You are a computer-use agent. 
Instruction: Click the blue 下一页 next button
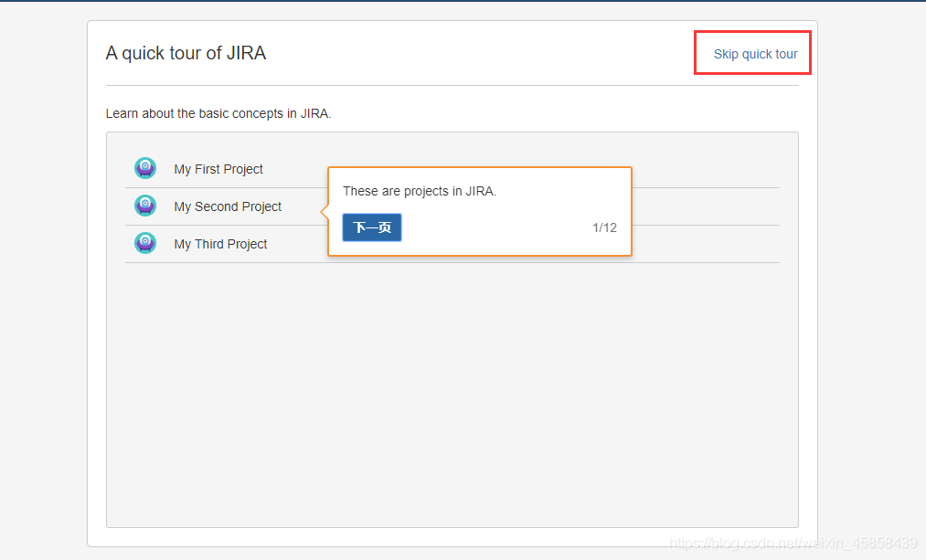372,227
